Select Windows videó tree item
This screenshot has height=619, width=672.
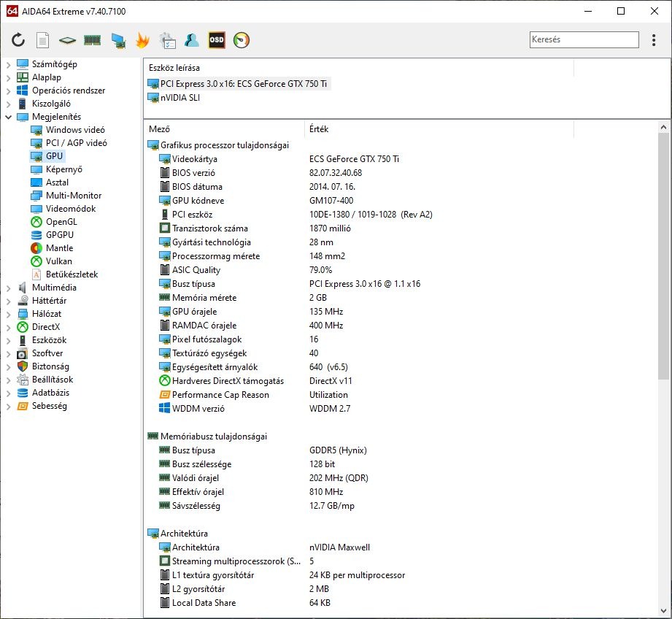[75, 130]
